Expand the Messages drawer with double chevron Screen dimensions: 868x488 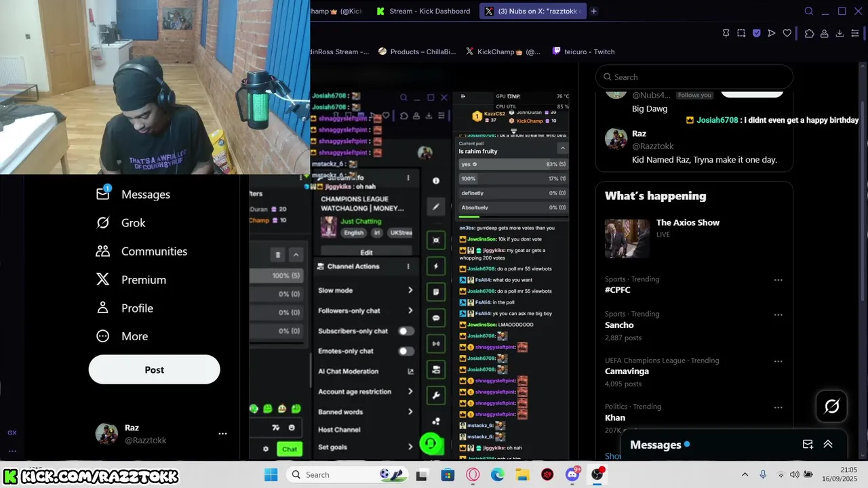(828, 445)
